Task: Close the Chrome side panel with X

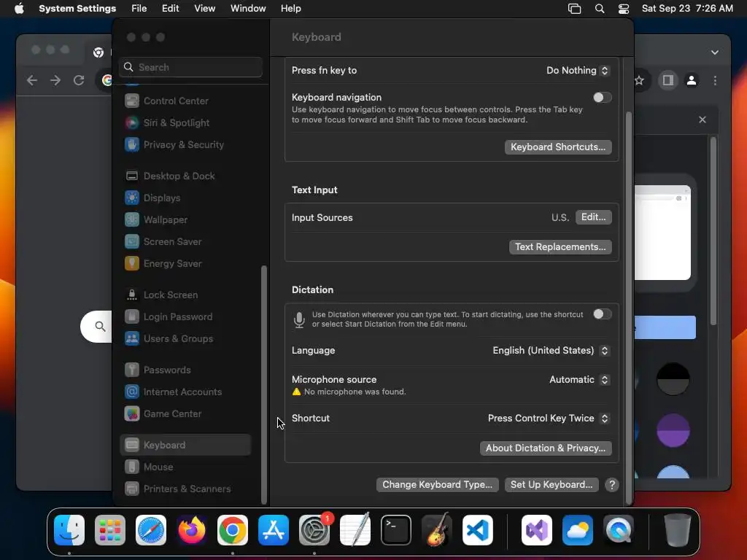Action: [x=703, y=120]
